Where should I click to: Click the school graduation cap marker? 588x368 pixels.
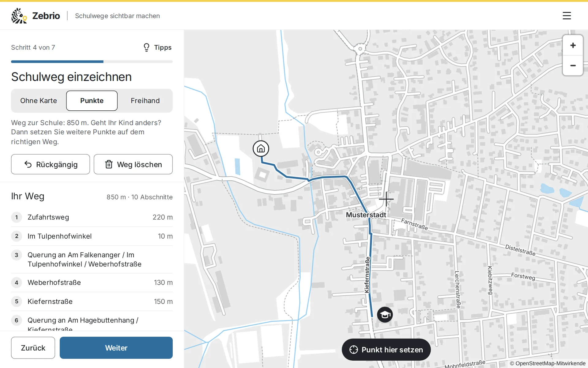[x=385, y=315]
